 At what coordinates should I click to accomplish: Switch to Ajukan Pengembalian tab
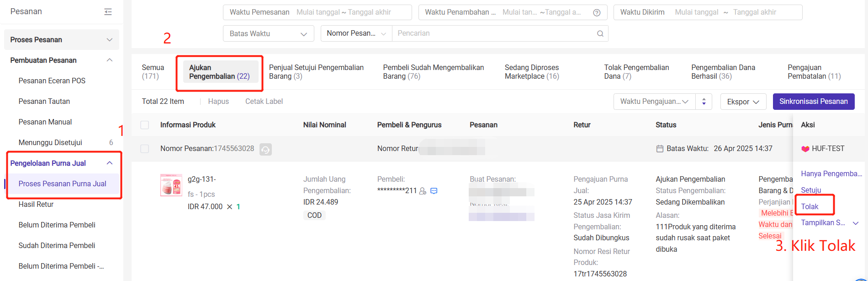coord(219,72)
